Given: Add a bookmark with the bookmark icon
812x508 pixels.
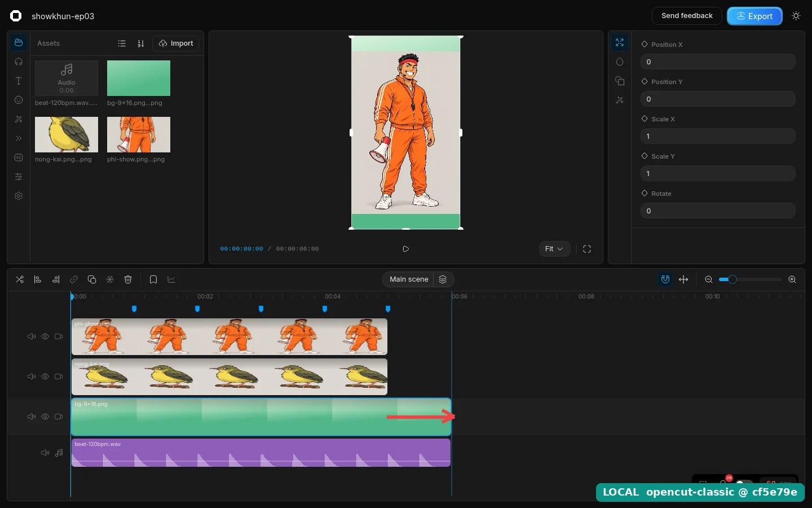Looking at the screenshot, I should (x=153, y=279).
